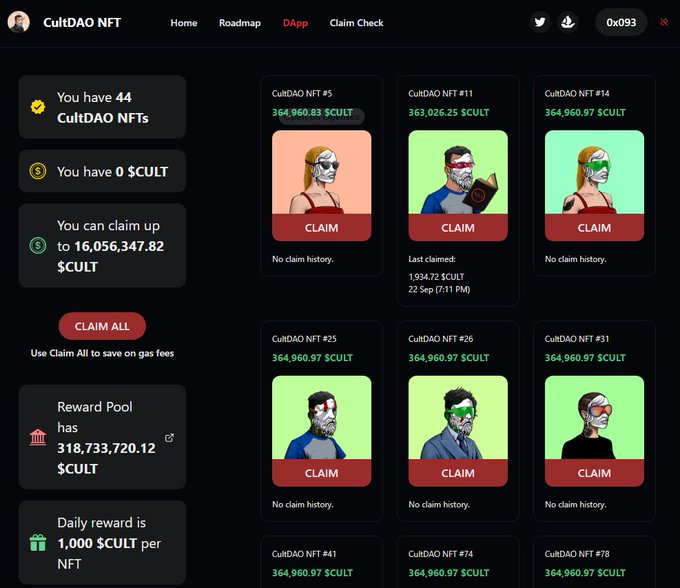Click the NFT #5 artwork thumbnail
Screen dimensions: 680x588
(321, 172)
